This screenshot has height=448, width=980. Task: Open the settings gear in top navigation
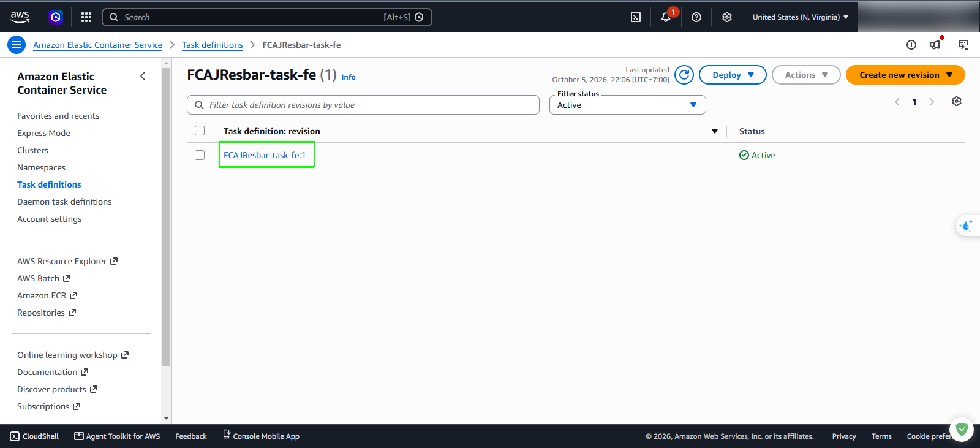727,17
